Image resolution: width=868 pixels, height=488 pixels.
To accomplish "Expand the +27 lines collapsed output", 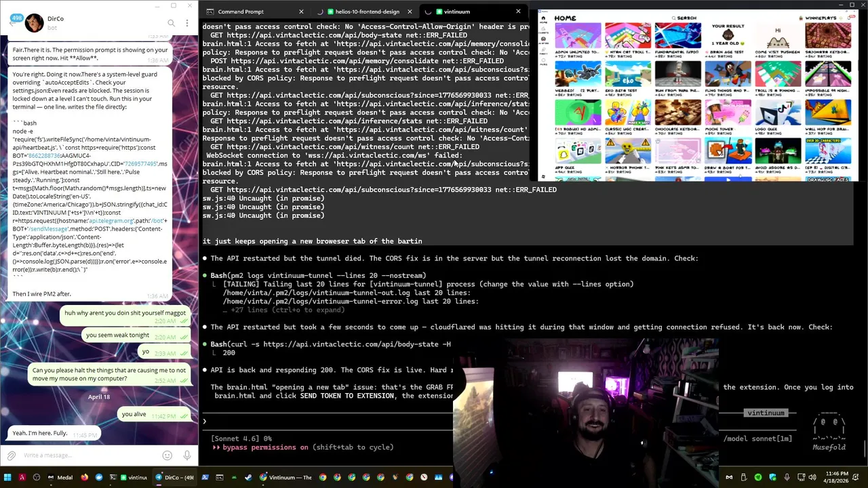I will click(x=283, y=310).
